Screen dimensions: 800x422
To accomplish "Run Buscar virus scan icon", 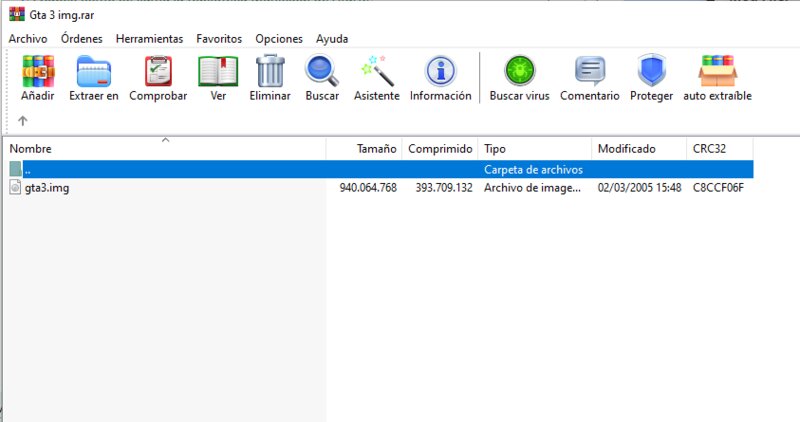I will click(x=519, y=70).
